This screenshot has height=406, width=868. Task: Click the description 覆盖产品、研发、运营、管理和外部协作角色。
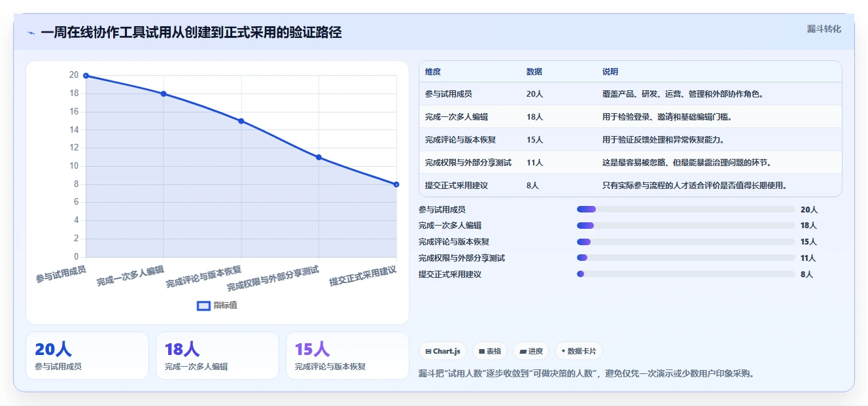[684, 94]
